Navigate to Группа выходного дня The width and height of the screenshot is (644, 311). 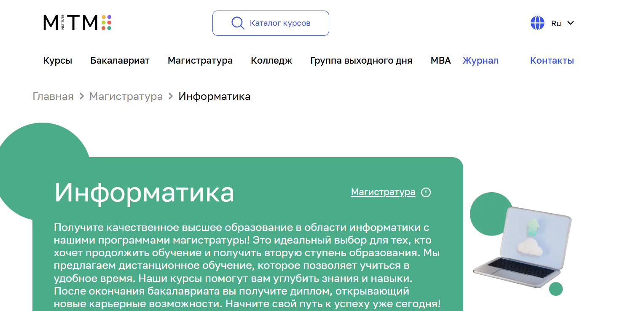(x=361, y=61)
